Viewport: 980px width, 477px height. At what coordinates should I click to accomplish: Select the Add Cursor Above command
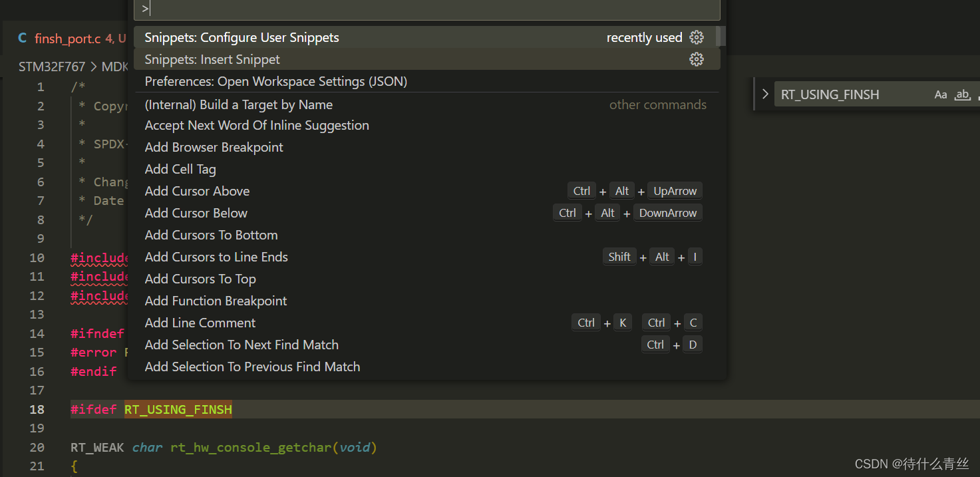[x=198, y=192]
